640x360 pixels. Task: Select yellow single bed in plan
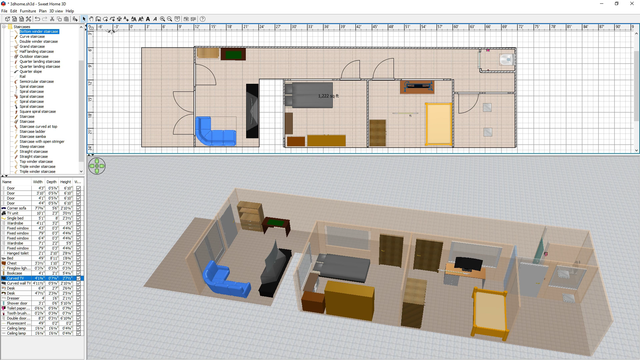pyautogui.click(x=439, y=124)
